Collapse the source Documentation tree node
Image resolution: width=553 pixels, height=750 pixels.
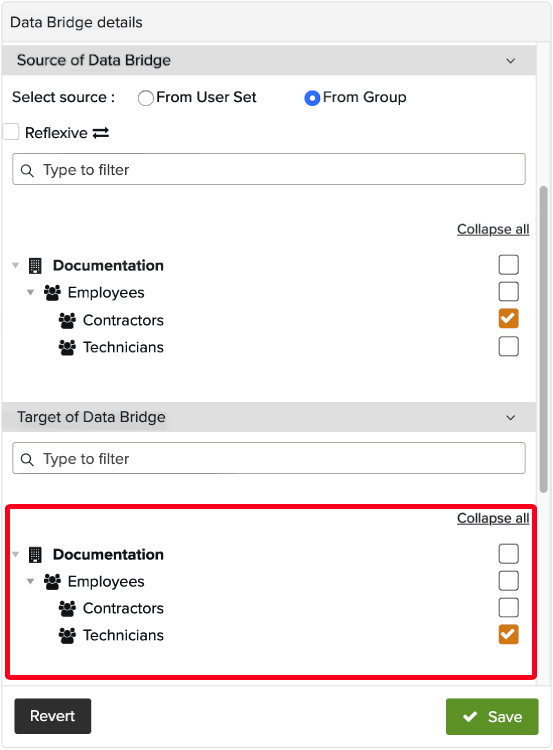(x=15, y=265)
